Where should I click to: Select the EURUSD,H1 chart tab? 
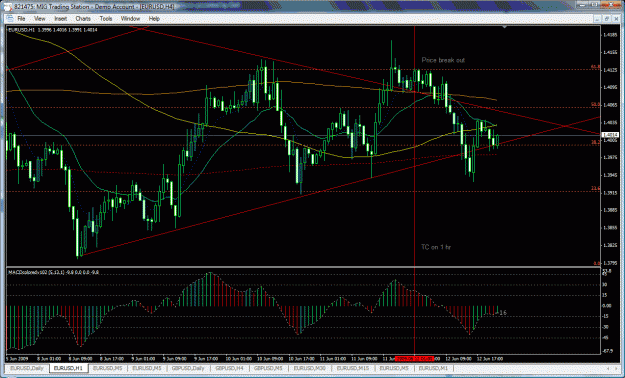[x=68, y=368]
